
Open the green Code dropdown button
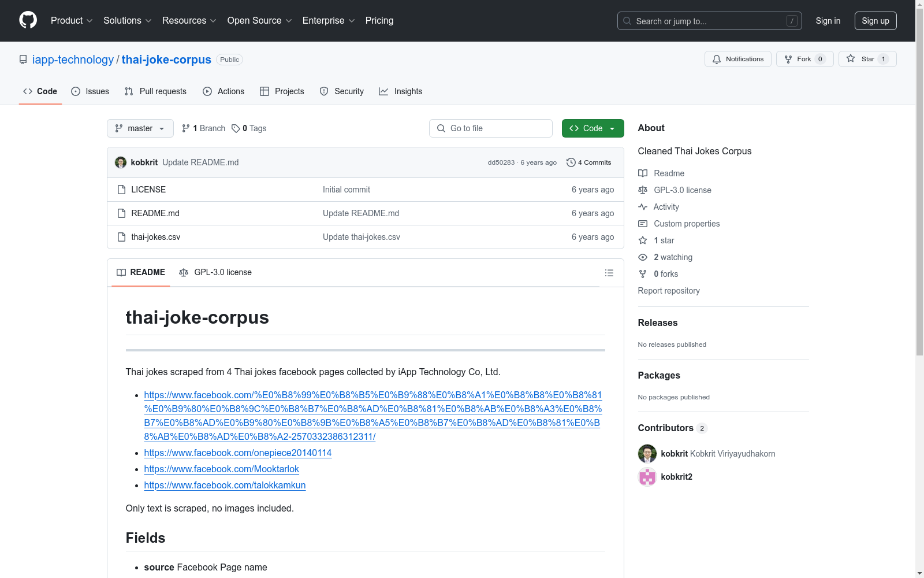click(x=593, y=128)
